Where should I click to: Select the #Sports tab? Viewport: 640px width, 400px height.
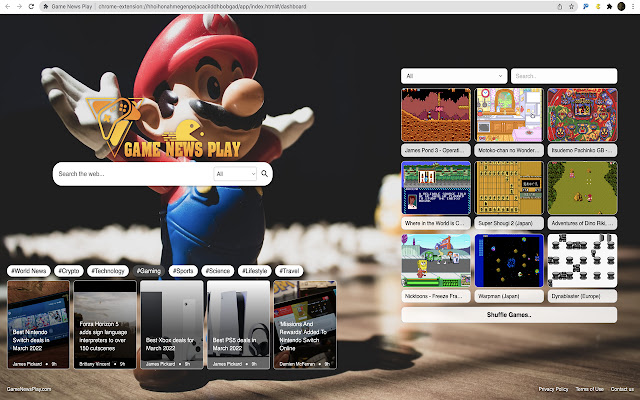tap(183, 271)
